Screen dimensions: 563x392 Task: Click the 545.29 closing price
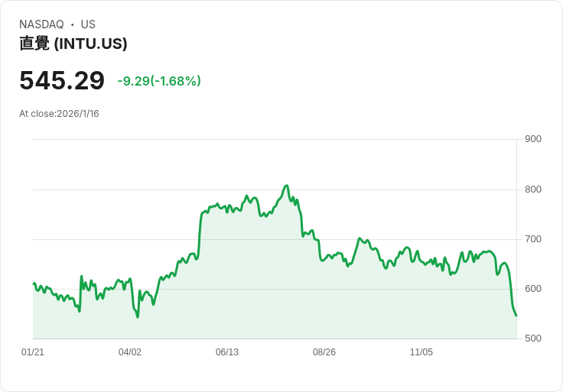62,81
